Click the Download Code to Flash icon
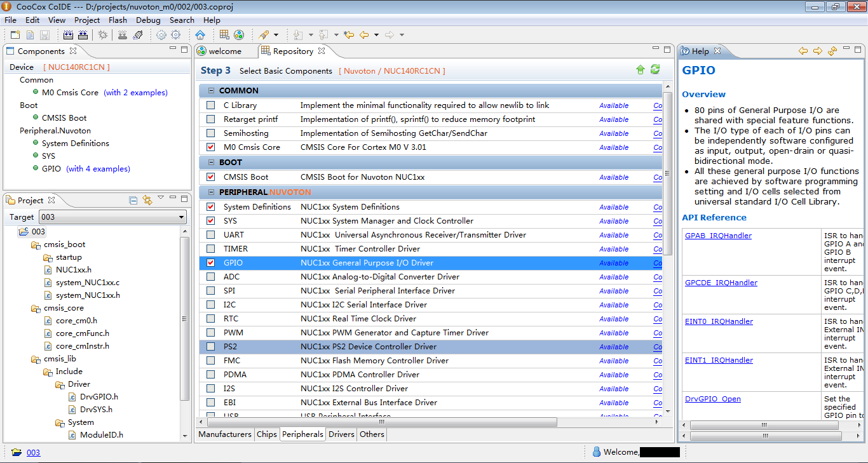Image resolution: width=868 pixels, height=463 pixels. pyautogui.click(x=123, y=35)
